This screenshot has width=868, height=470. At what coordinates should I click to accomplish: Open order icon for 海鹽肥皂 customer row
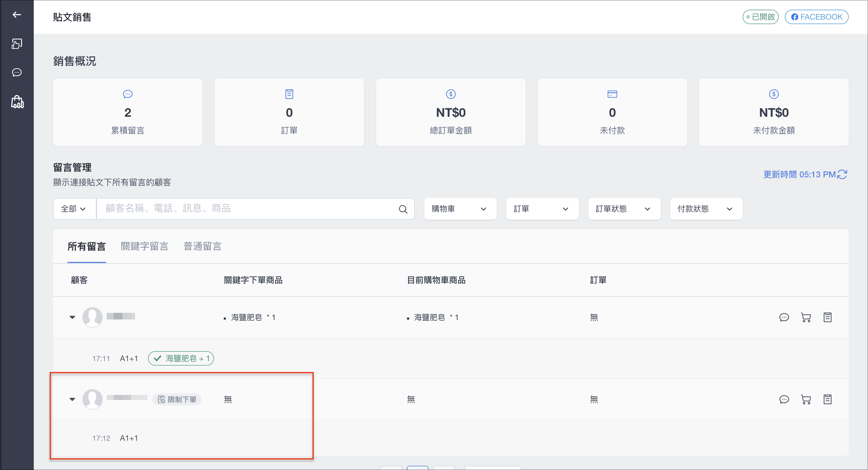click(828, 317)
